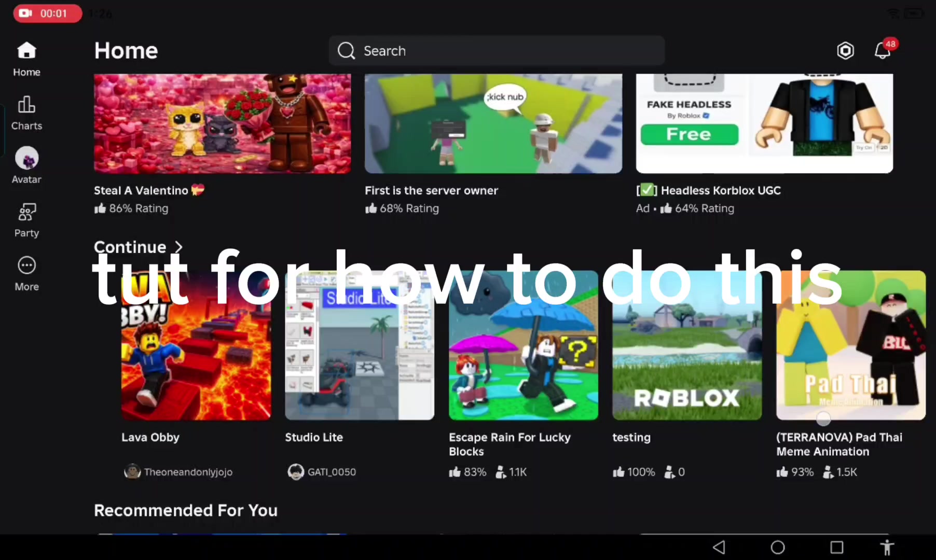The height and width of the screenshot is (560, 936).
Task: Select the Headless Korblox UGC title
Action: (x=708, y=190)
